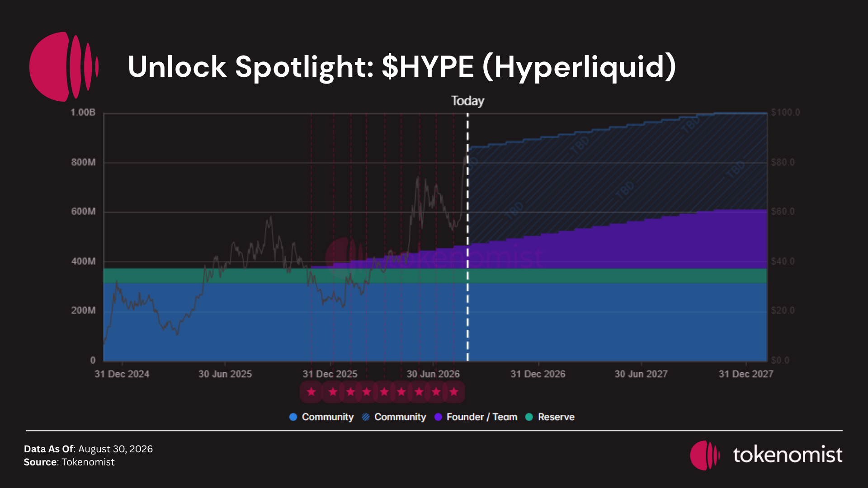Image resolution: width=868 pixels, height=488 pixels.
Task: Click the 31 Dec 2027 axis date
Action: [x=746, y=374]
